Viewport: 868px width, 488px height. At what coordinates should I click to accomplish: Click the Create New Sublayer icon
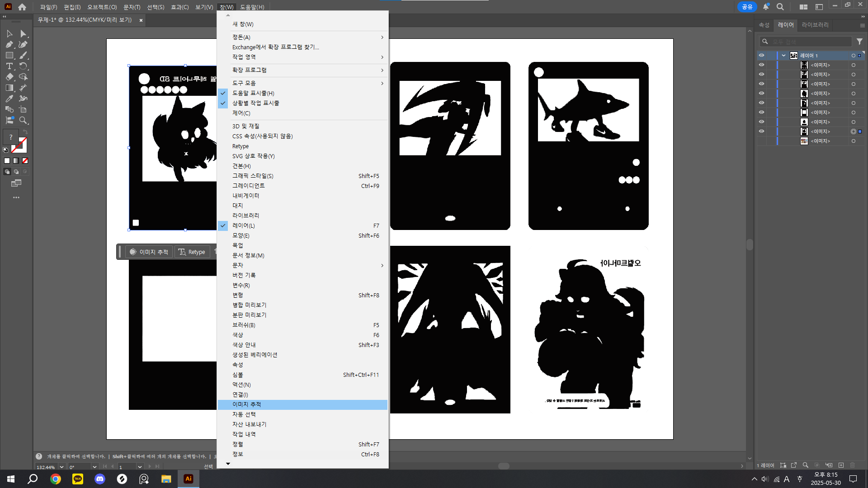(829, 465)
